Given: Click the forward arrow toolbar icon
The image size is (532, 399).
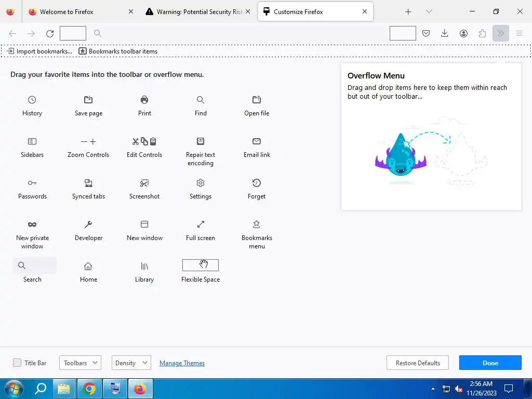Looking at the screenshot, I should tap(31, 33).
